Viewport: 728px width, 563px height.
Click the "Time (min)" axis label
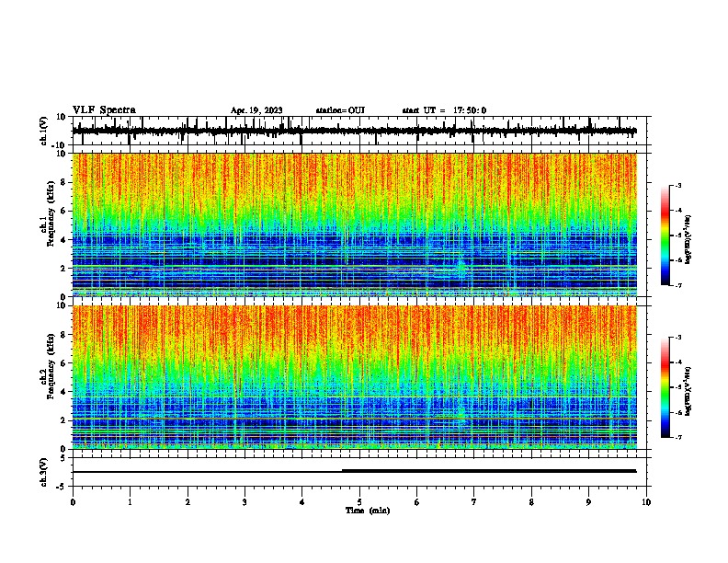368,511
